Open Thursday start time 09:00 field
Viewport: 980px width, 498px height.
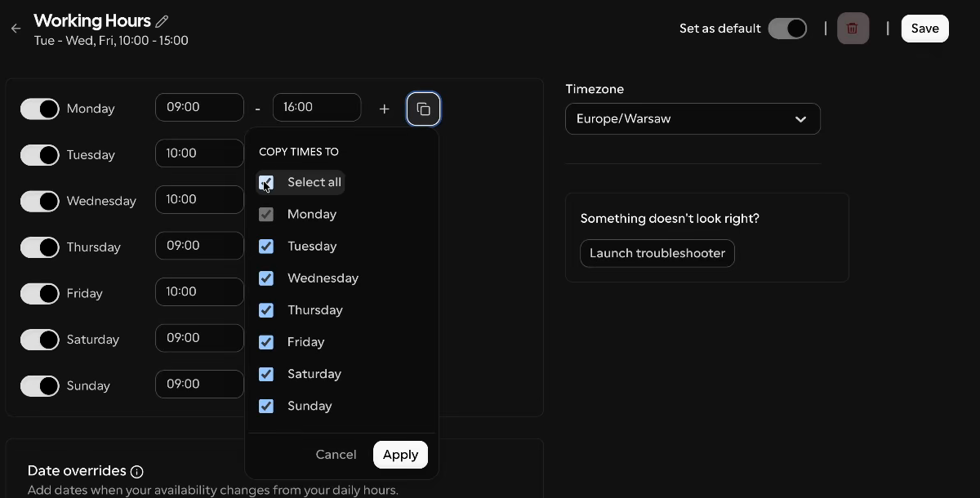coord(199,246)
